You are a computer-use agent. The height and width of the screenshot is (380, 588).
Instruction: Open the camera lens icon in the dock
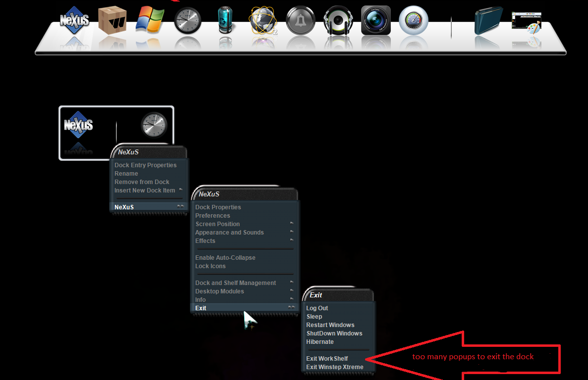pyautogui.click(x=376, y=20)
